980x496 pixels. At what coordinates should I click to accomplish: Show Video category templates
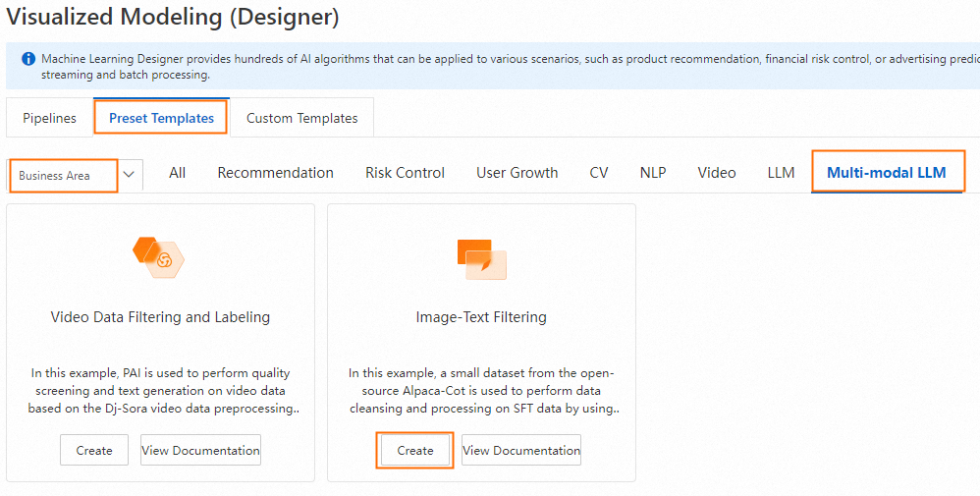pyautogui.click(x=717, y=173)
